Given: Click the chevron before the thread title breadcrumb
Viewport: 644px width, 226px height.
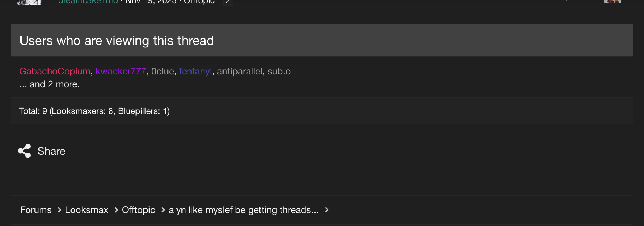Looking at the screenshot, I should tap(163, 210).
